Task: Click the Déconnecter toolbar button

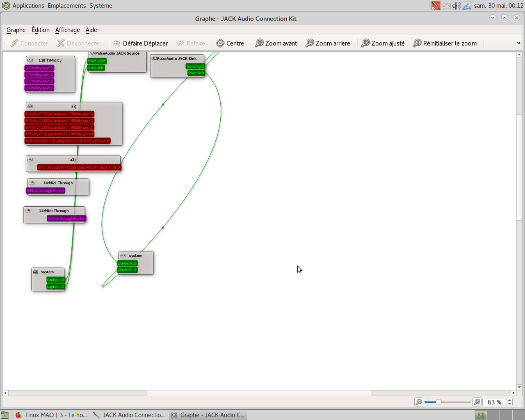Action: [79, 43]
